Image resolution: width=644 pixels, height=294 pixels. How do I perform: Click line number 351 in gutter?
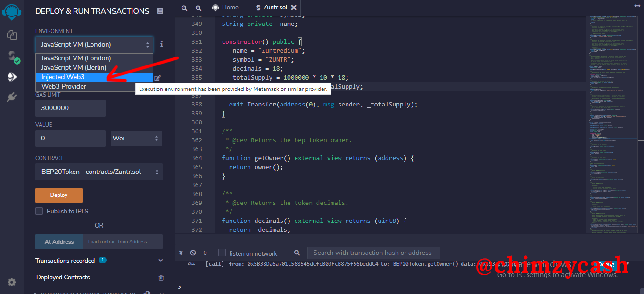(x=197, y=42)
